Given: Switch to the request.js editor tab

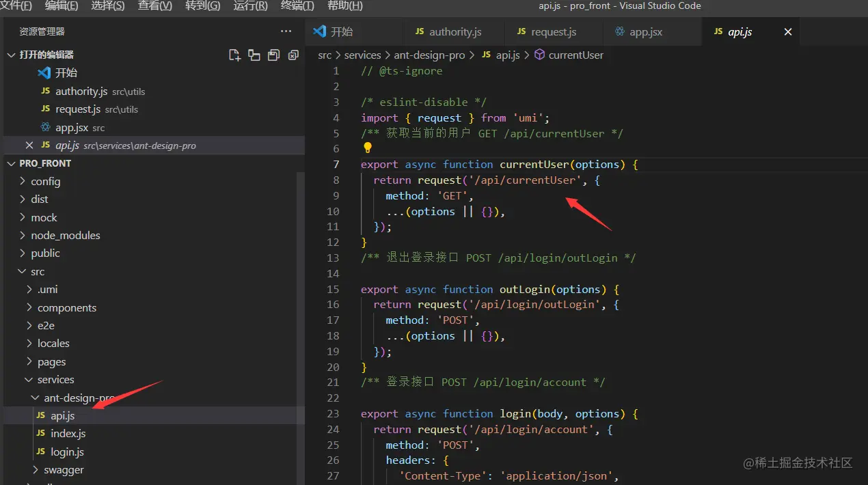Looking at the screenshot, I should coord(554,32).
